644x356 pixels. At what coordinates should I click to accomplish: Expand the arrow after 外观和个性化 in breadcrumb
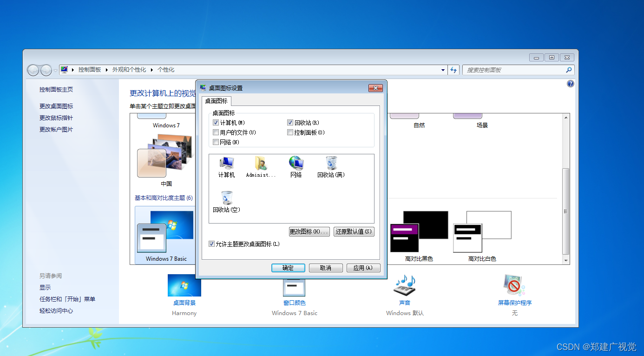[151, 70]
